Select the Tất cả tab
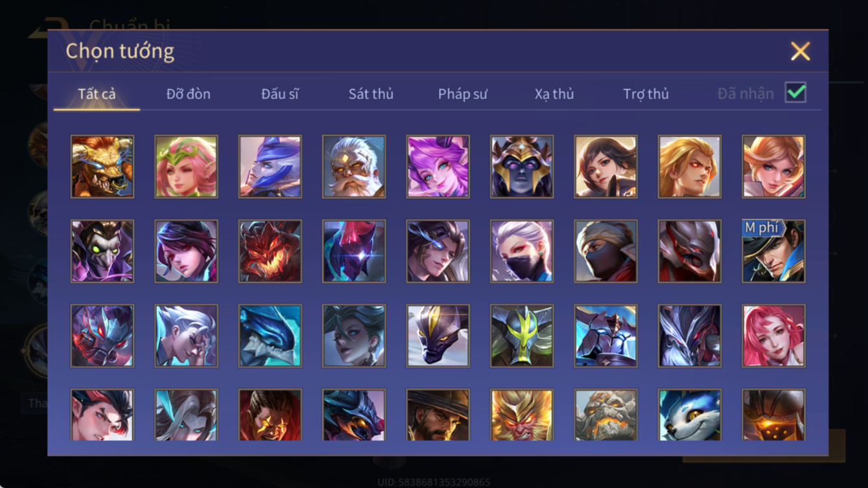The width and height of the screenshot is (868, 488). (x=97, y=94)
